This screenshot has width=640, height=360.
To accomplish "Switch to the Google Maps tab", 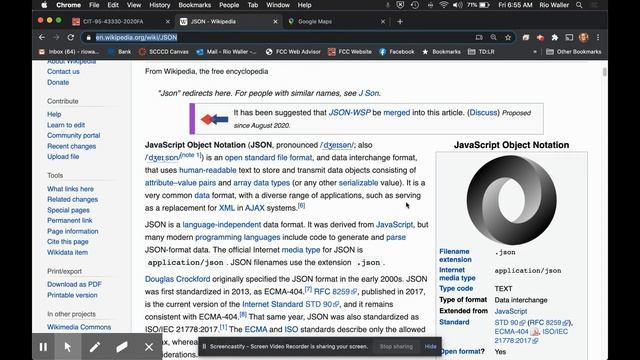I will pyautogui.click(x=336, y=22).
